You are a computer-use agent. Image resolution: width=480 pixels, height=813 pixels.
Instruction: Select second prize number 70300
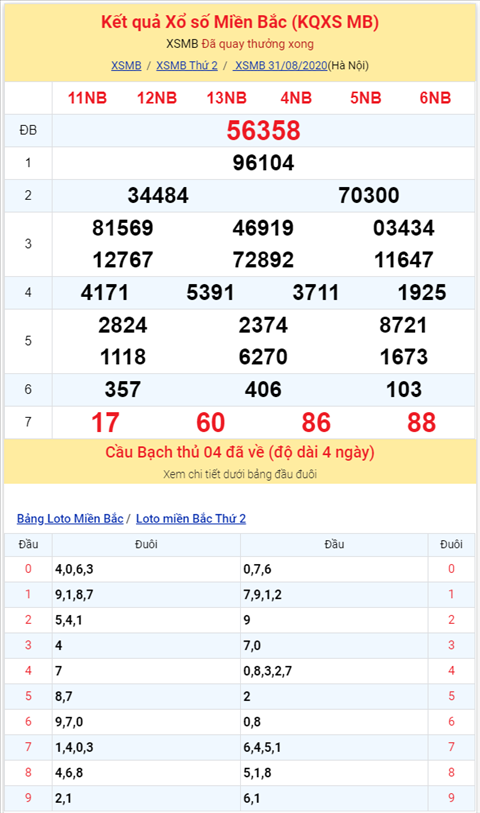pyautogui.click(x=369, y=195)
